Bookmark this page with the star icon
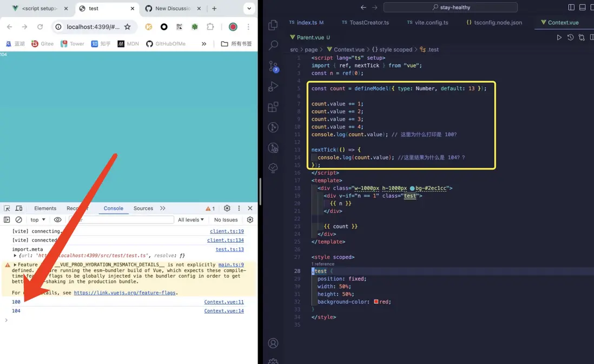This screenshot has width=594, height=364. point(128,27)
